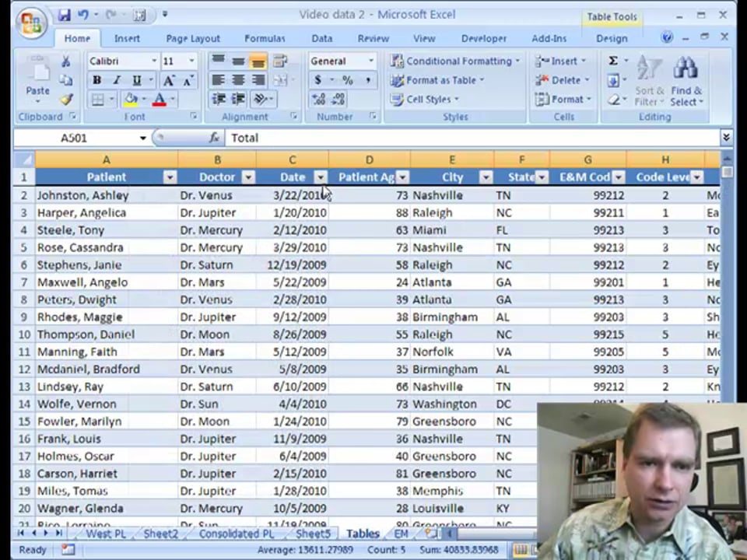This screenshot has width=747, height=560.
Task: Apply cell borders icon
Action: (x=98, y=99)
